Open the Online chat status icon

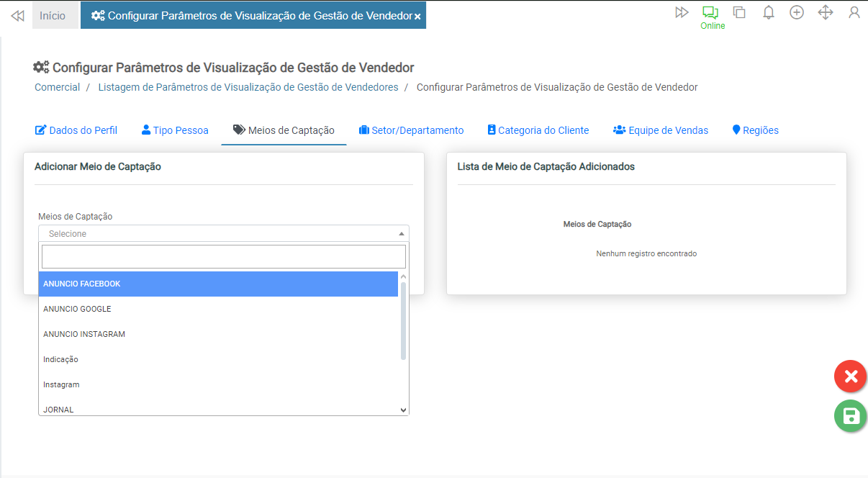(710, 12)
